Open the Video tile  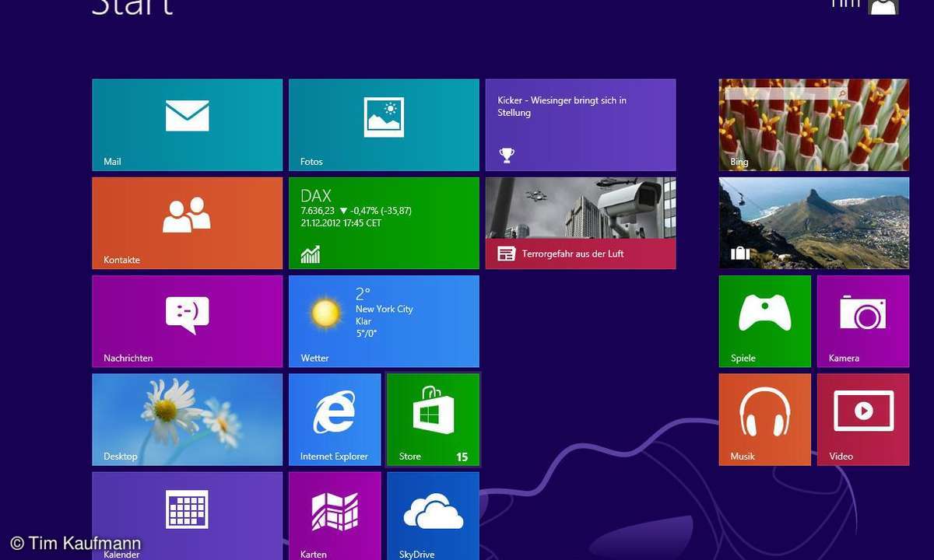pyautogui.click(x=863, y=420)
